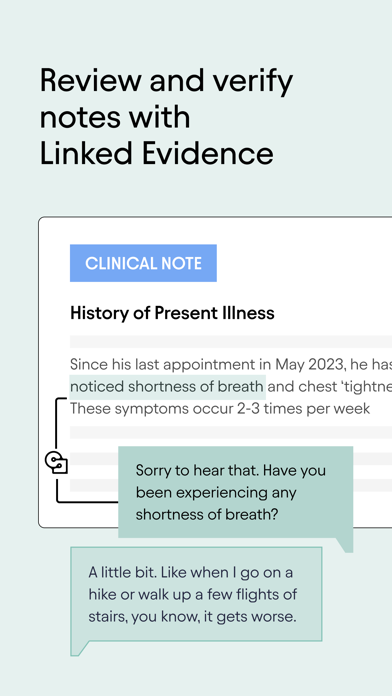Open the "Sorry to hear that" transcript bubble
Viewport: 392px width, 696px height.
(x=235, y=492)
